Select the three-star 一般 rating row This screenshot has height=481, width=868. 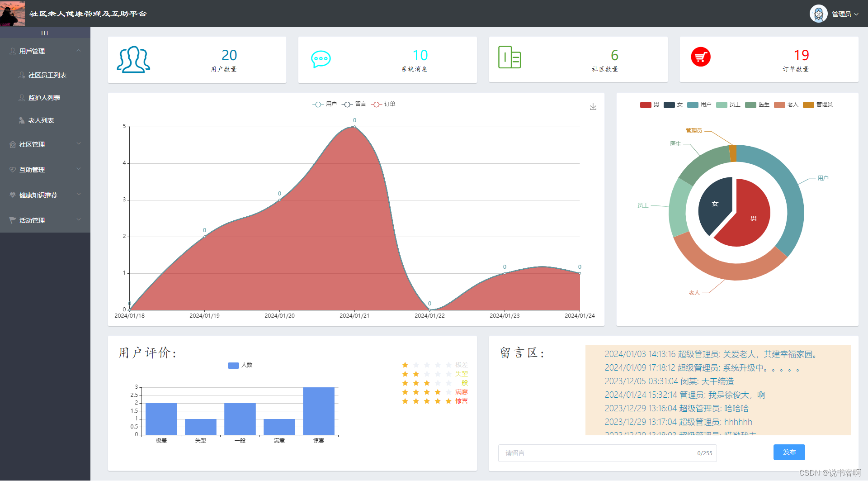tap(435, 383)
